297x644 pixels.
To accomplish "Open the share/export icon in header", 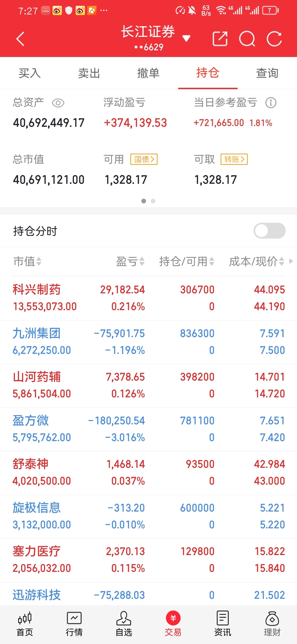I will pos(220,39).
